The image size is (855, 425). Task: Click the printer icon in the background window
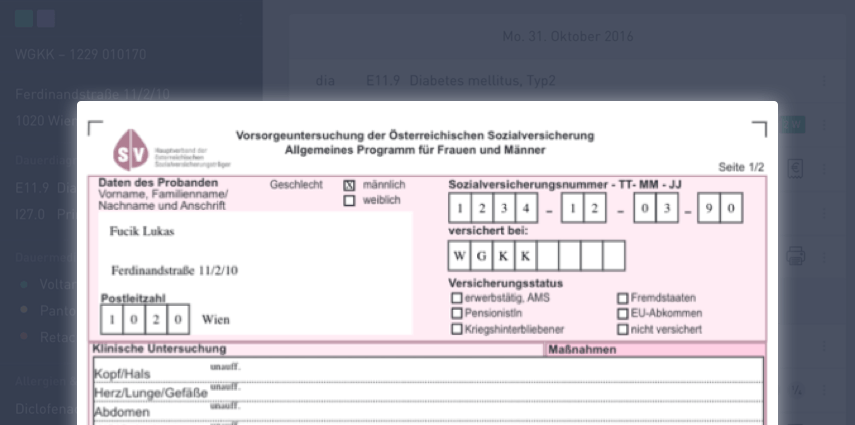click(x=796, y=256)
